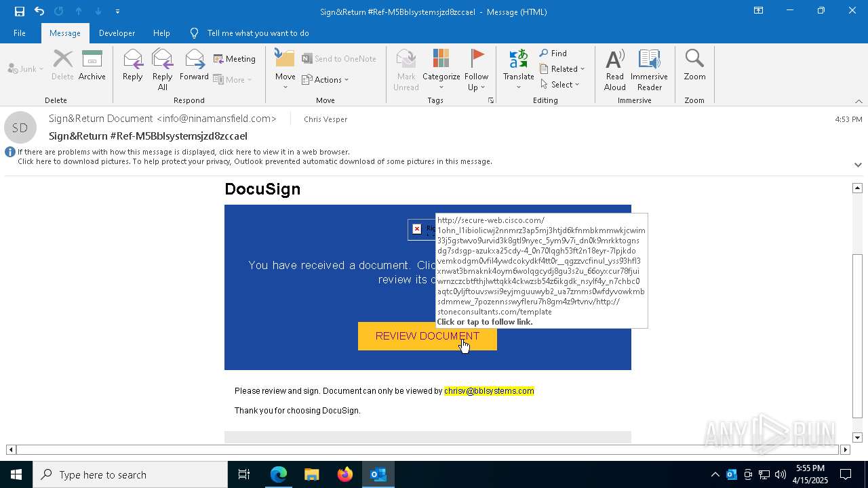
Task: Open the Customize Quick Access Toolbar dropdown
Action: tap(117, 12)
